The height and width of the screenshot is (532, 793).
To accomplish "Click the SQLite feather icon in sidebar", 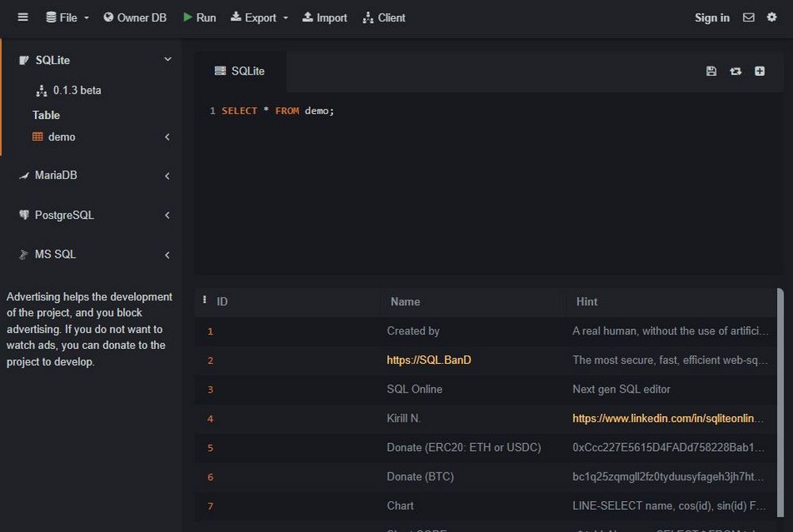I will click(x=24, y=60).
